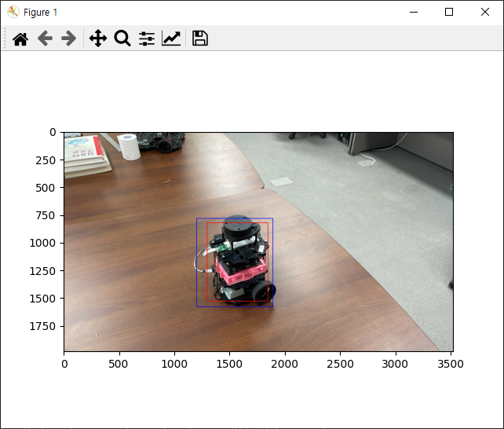504x429 pixels.
Task: Open the Edit axis and curve parameters icon
Action: [171, 38]
